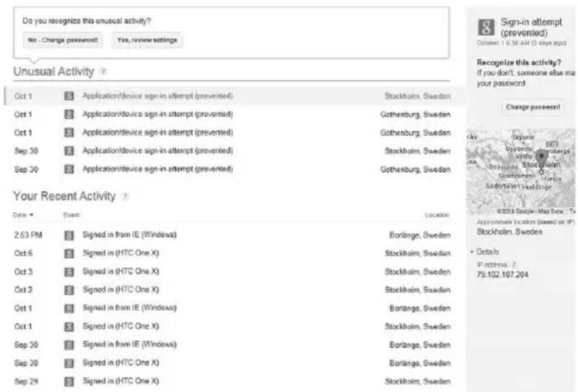Click Google icon in Sep 30 Stockholm prevented attempt row
The image size is (578, 392).
pos(69,151)
